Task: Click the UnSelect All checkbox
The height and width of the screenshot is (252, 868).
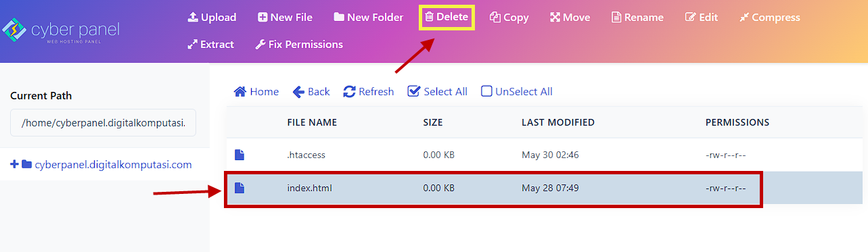Action: (486, 91)
